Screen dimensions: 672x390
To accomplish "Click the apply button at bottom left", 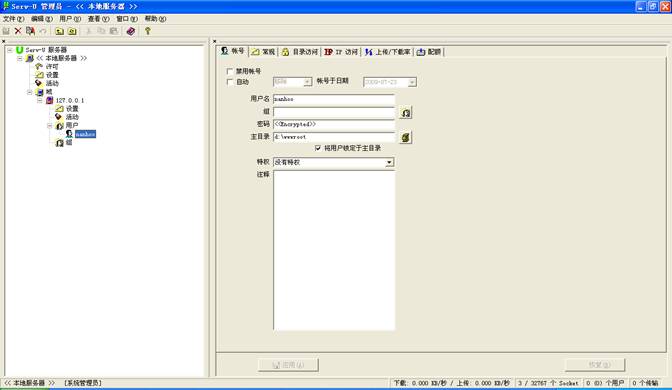I will pos(288,365).
